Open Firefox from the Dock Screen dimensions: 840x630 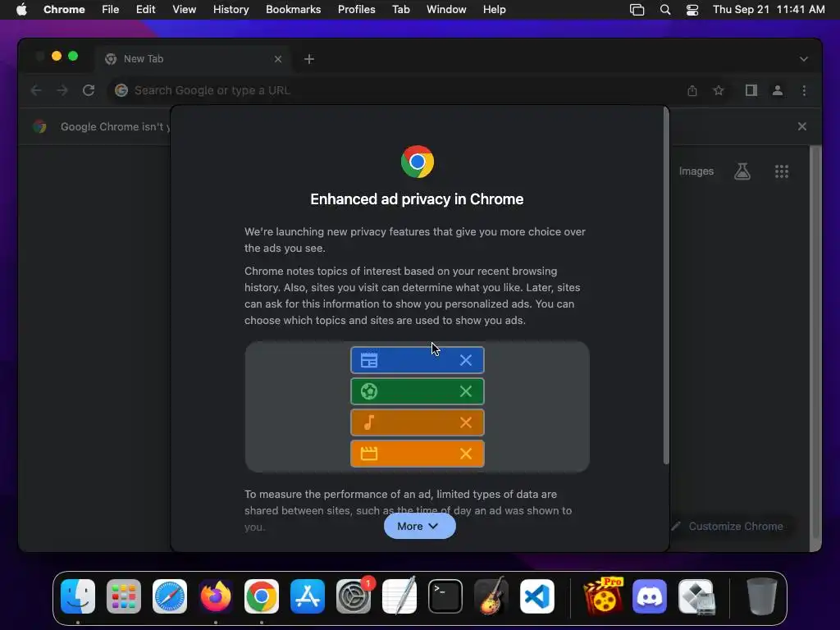(x=216, y=596)
